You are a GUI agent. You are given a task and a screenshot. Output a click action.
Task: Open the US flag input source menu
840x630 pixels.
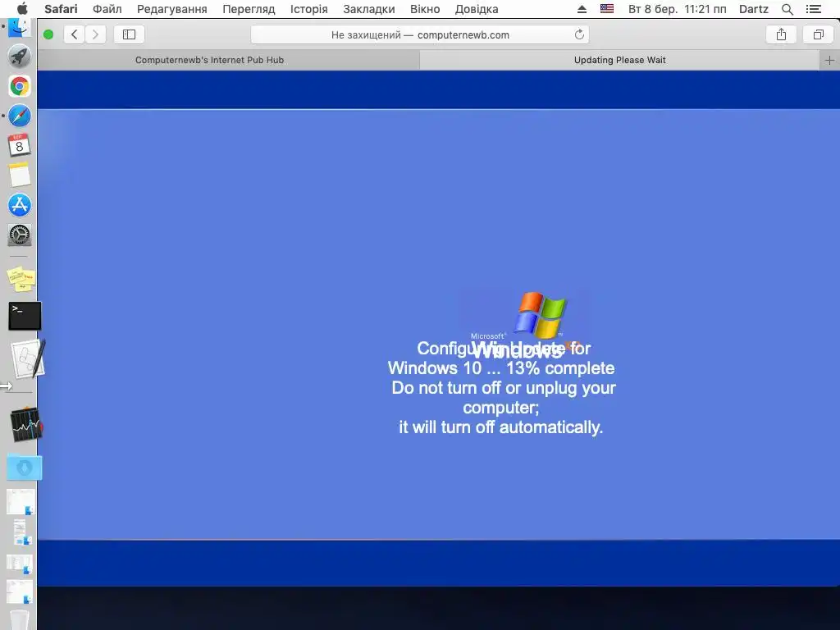607,8
